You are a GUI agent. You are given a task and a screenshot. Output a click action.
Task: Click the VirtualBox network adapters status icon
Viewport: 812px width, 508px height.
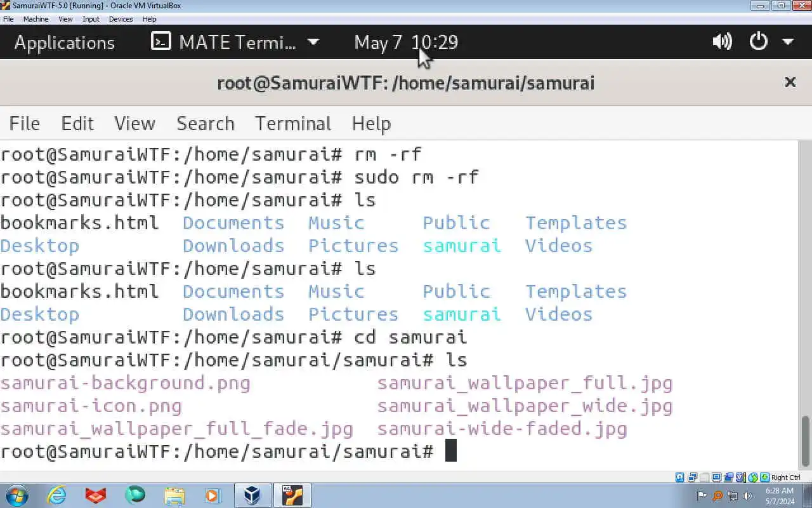coord(692,478)
